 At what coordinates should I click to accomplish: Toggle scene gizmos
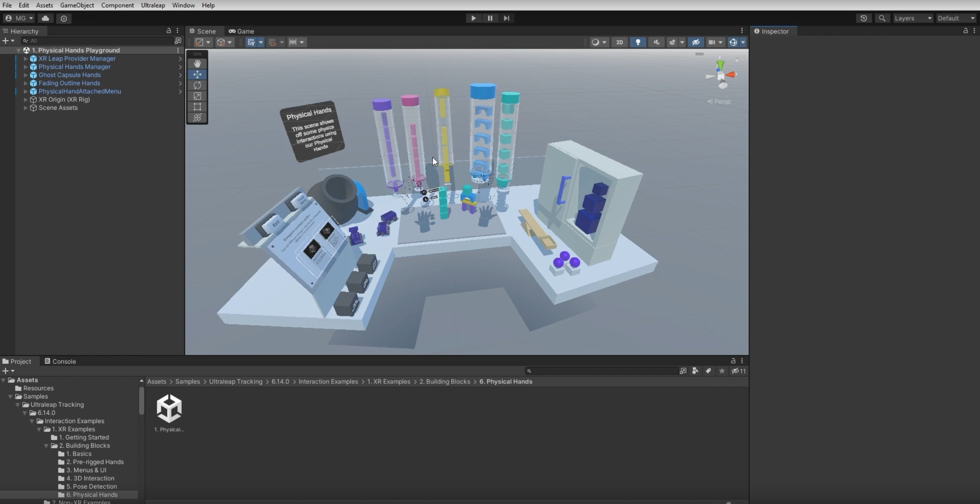click(733, 42)
